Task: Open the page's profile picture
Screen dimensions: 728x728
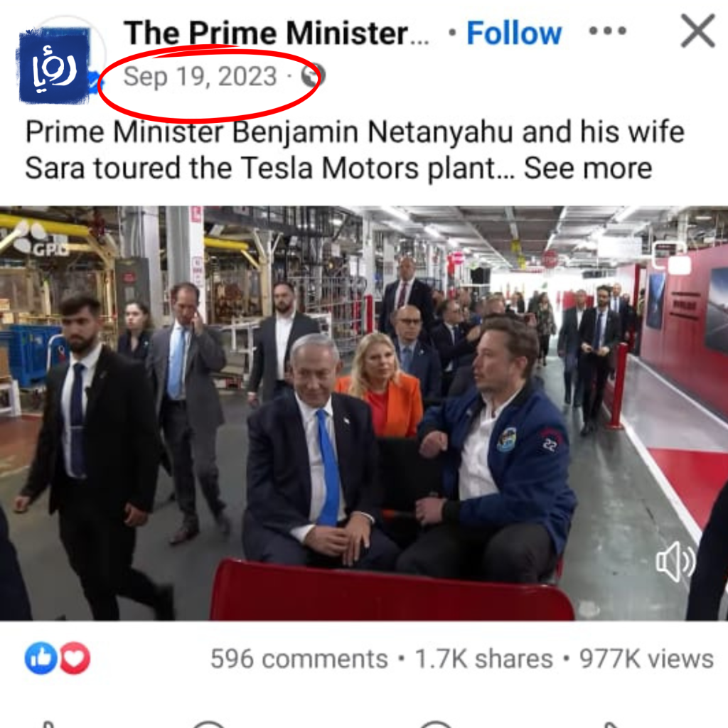Action: click(x=54, y=65)
